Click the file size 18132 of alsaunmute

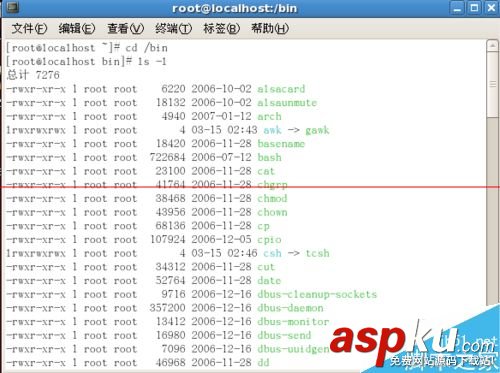(x=170, y=103)
